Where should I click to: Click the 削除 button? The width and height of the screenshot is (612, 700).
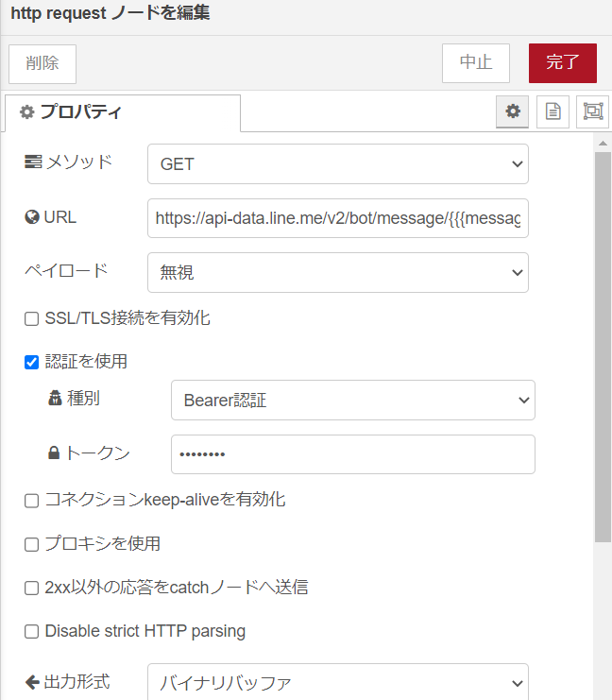(42, 64)
